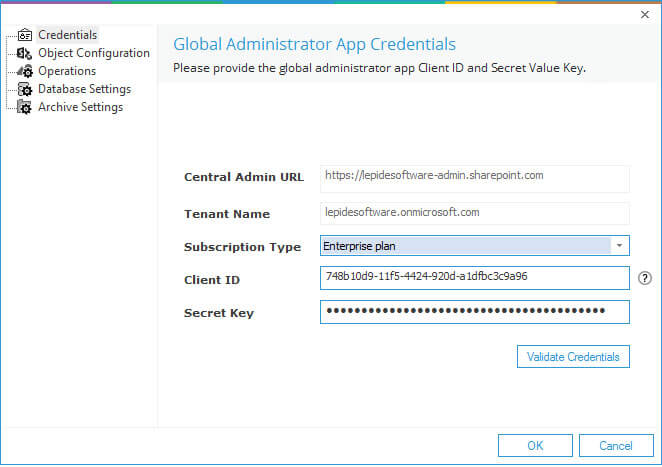Go to the Operations tree label
The height and width of the screenshot is (467, 662).
click(67, 71)
